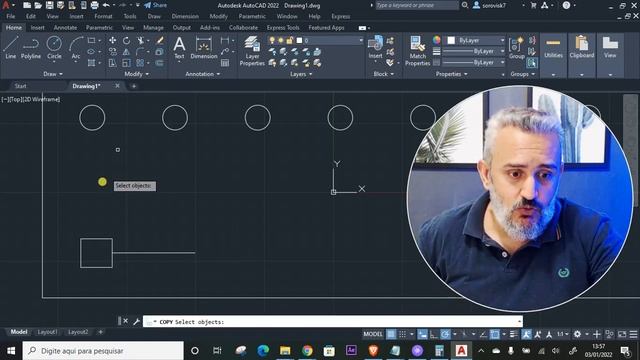Click the MODEL space button
Screen dimensions: 640x360
click(373, 334)
